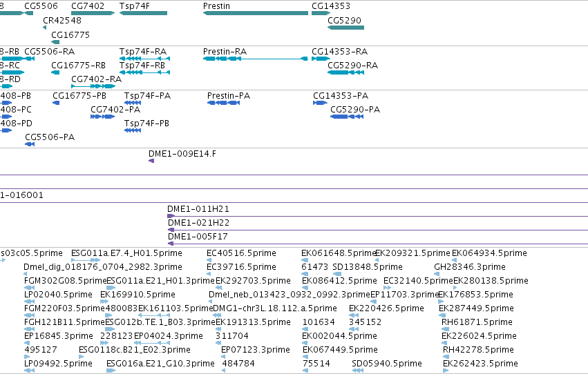
Task: Click the Tsp74F-RA transcript label
Action: coord(143,51)
